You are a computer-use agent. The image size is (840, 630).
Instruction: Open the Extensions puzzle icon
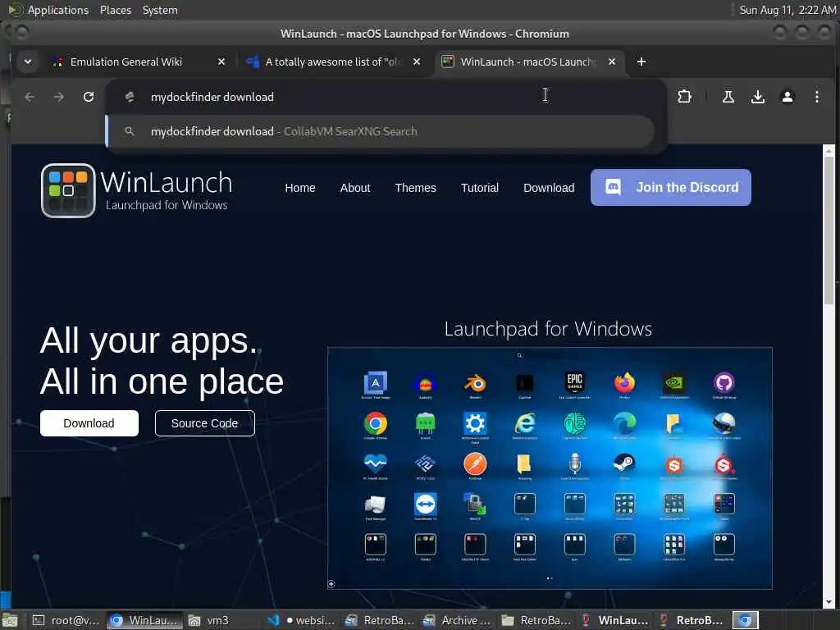[684, 97]
